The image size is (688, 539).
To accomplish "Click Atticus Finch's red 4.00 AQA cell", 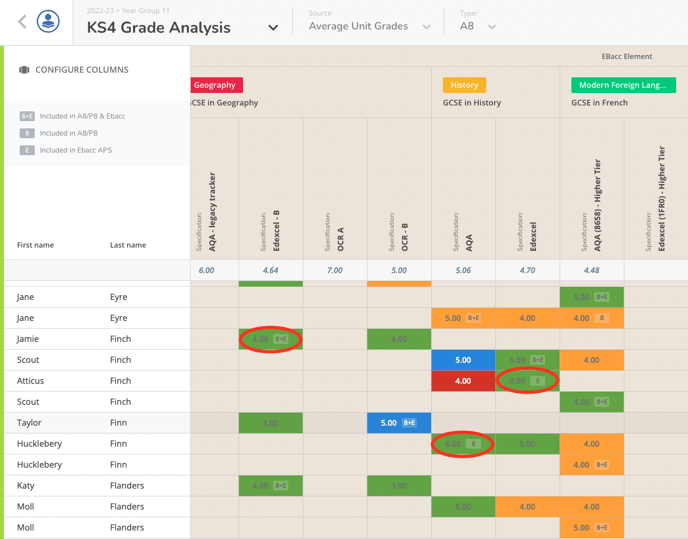I will [463, 381].
